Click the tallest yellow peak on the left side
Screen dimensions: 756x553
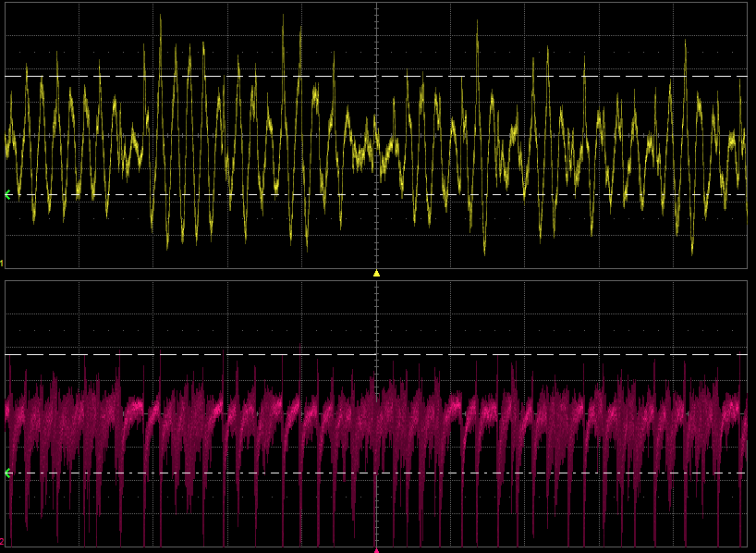coord(161,17)
